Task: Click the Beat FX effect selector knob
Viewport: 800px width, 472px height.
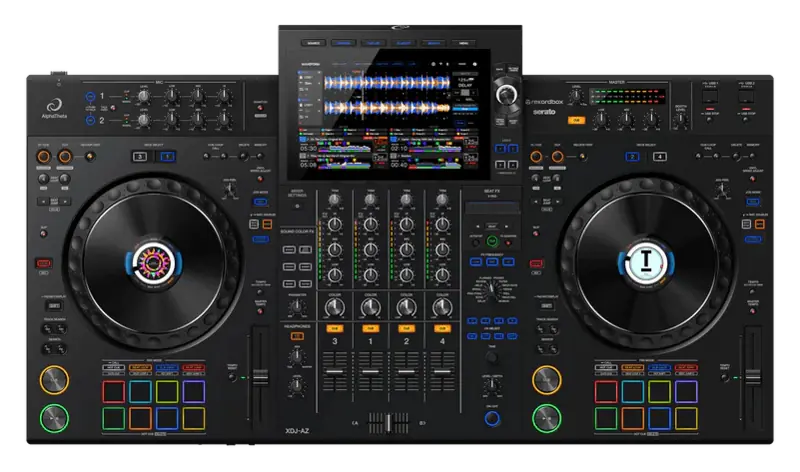Action: click(x=492, y=291)
